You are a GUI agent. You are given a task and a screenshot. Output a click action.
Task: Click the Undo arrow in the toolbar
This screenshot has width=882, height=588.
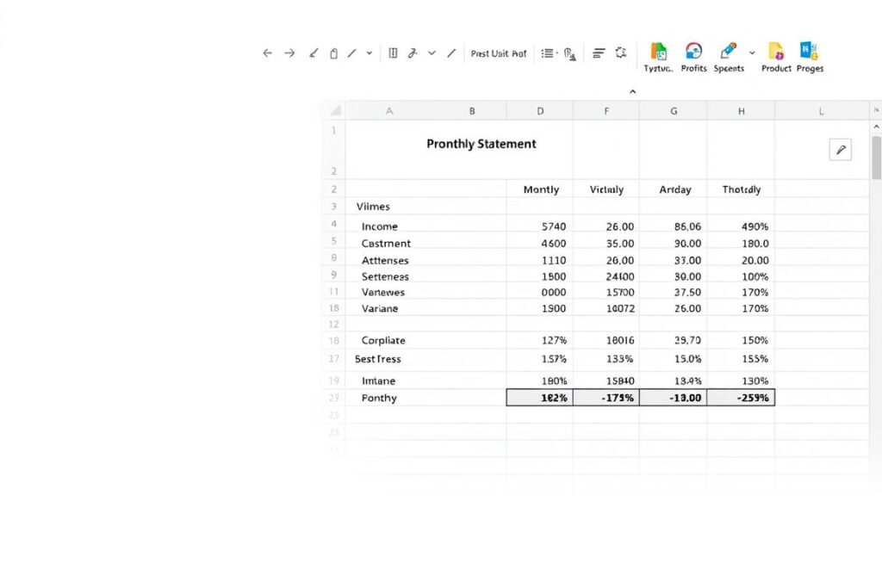pos(266,53)
